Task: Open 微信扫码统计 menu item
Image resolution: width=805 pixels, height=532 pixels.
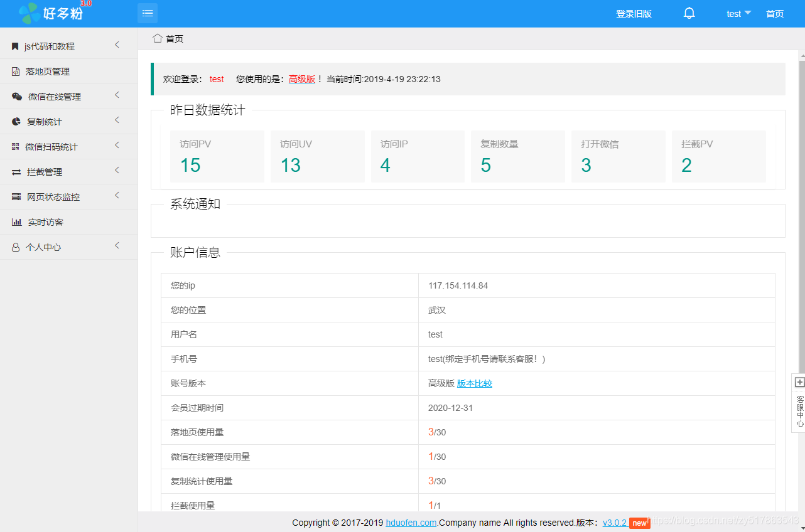Action: pos(68,147)
